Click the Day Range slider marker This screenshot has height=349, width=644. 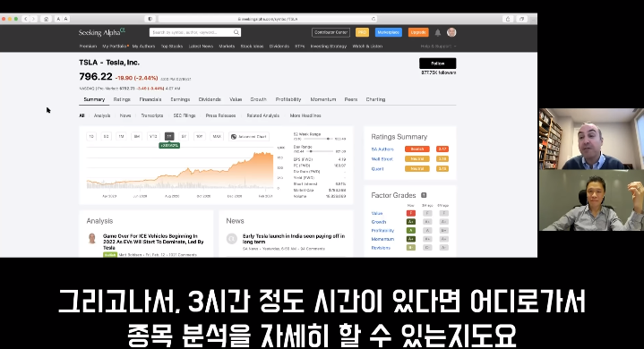311,151
